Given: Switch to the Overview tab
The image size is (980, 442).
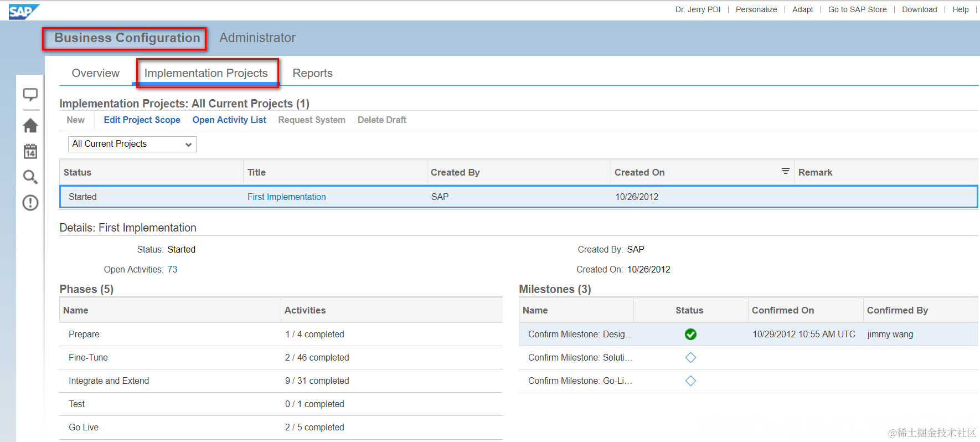Looking at the screenshot, I should pyautogui.click(x=96, y=73).
